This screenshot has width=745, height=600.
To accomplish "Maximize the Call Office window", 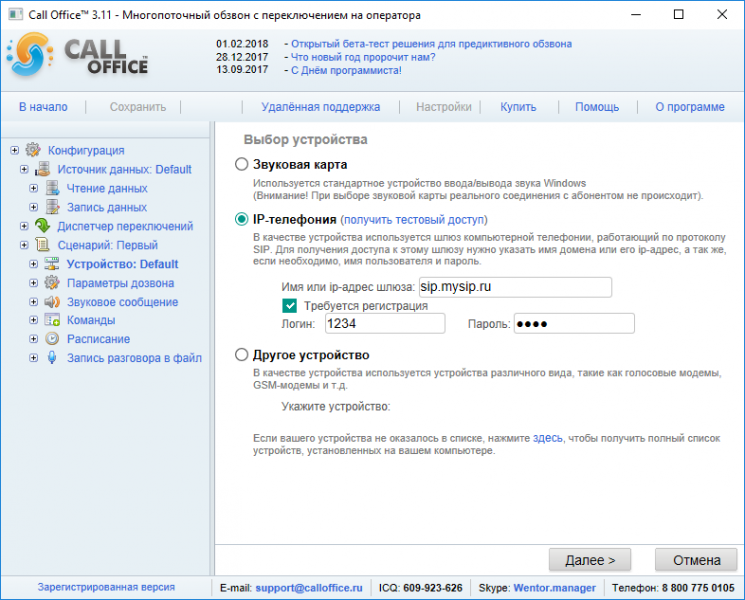I will pos(678,14).
